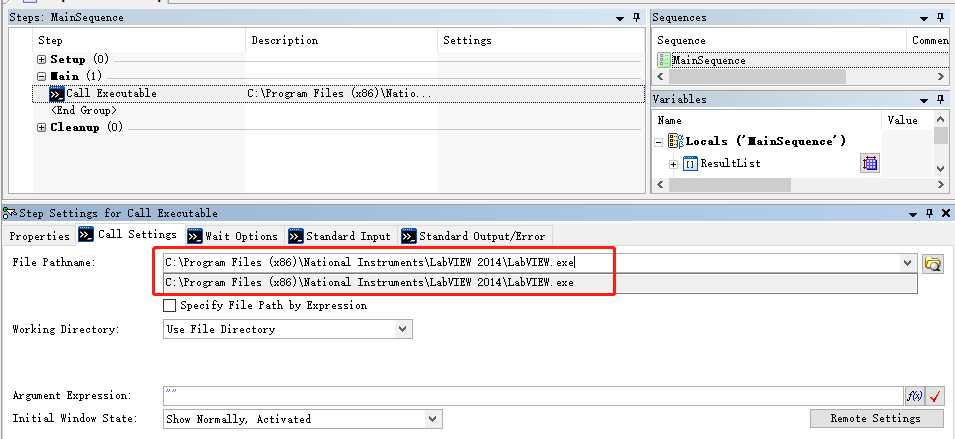The height and width of the screenshot is (439, 955).
Task: Collapse the Main step group
Action: [41, 77]
